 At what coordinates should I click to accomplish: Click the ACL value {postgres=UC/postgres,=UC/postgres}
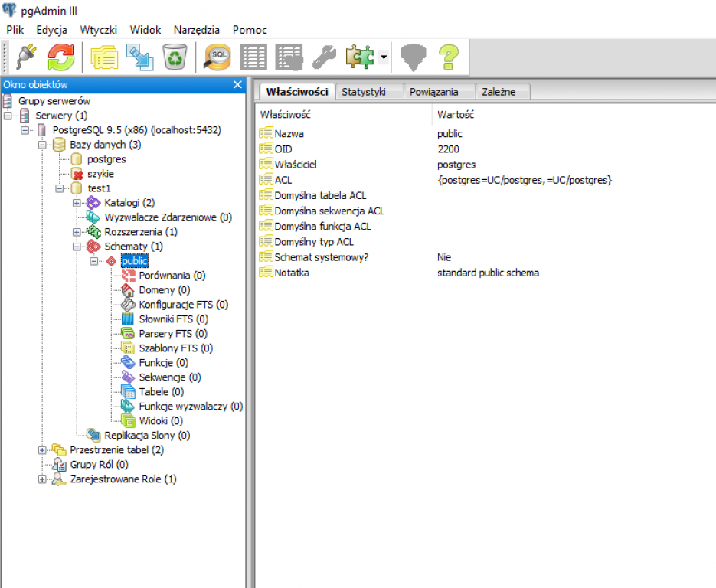pos(525,181)
